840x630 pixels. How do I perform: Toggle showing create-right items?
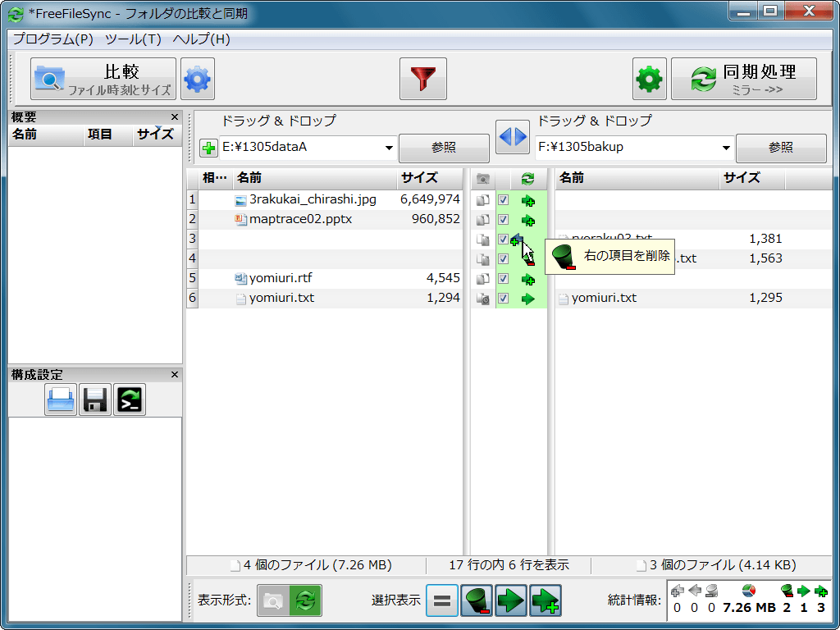(x=546, y=600)
